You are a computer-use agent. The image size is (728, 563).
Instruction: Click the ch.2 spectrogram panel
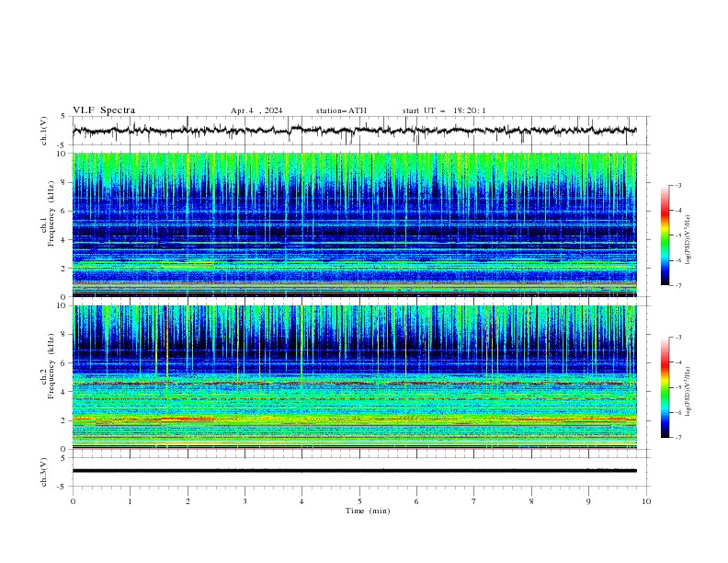(355, 377)
